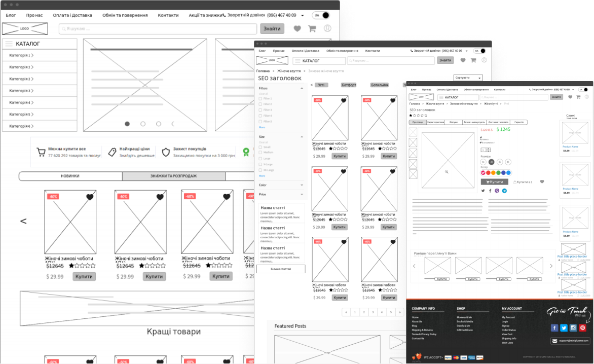The width and height of the screenshot is (594, 364).
Task: Check the Medium size checkbox
Action: (x=261, y=152)
